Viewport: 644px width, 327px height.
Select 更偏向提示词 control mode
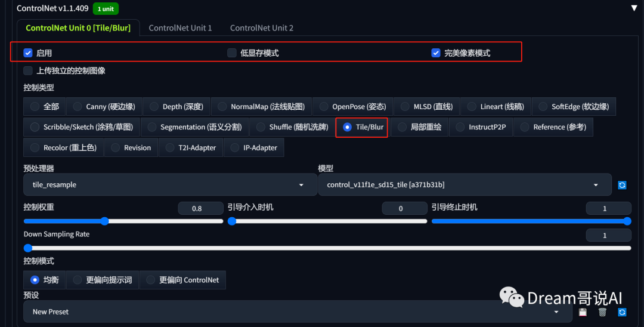click(x=103, y=280)
